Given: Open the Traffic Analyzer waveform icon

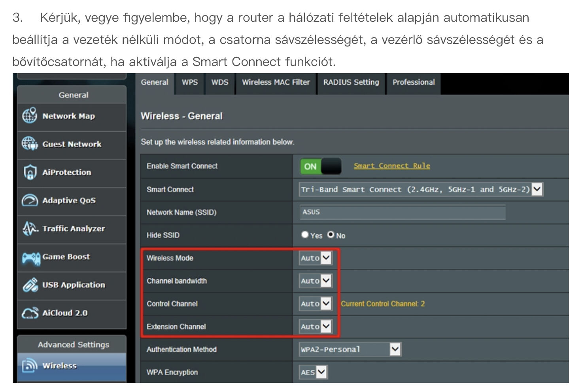Looking at the screenshot, I should (x=30, y=228).
